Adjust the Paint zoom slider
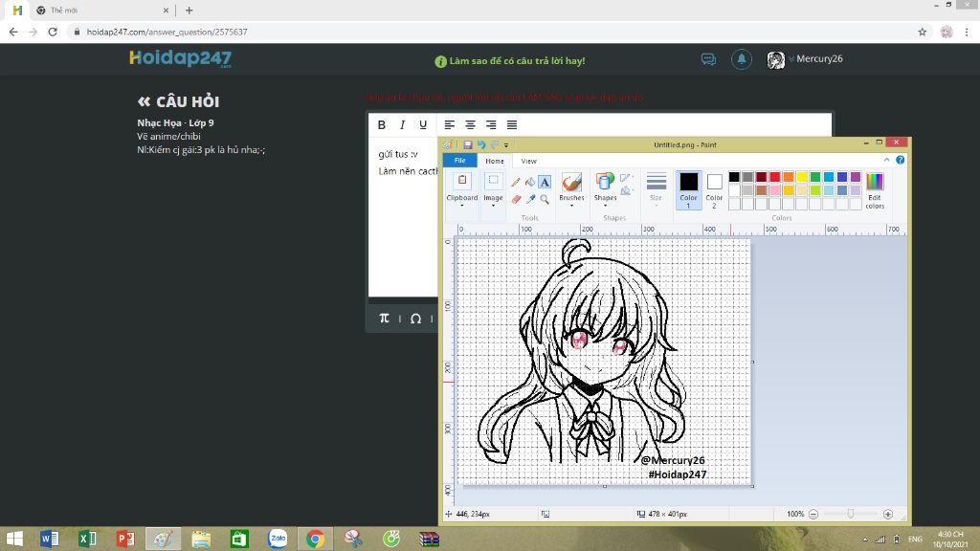 tap(851, 514)
